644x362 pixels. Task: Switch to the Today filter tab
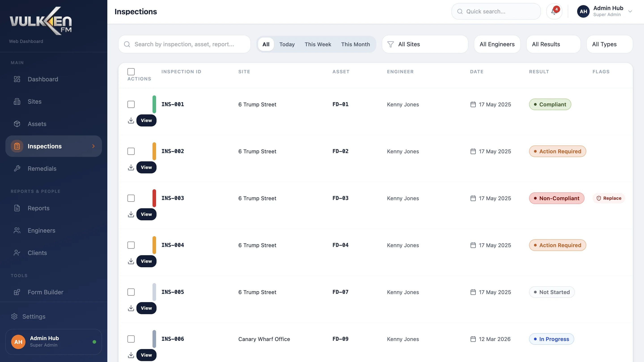[287, 44]
